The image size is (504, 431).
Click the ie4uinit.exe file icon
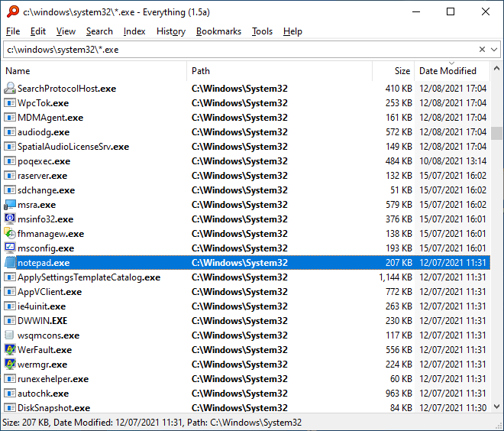[10, 306]
